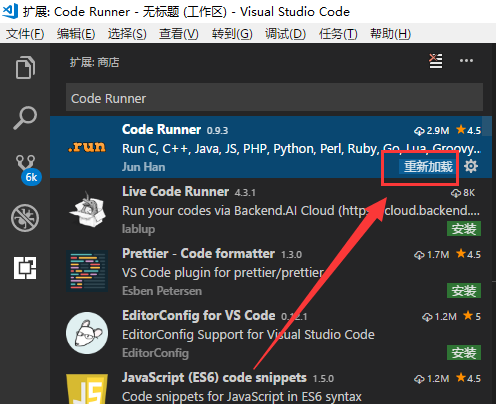Open the 编辑(E) menu
496x404 pixels.
(76, 34)
